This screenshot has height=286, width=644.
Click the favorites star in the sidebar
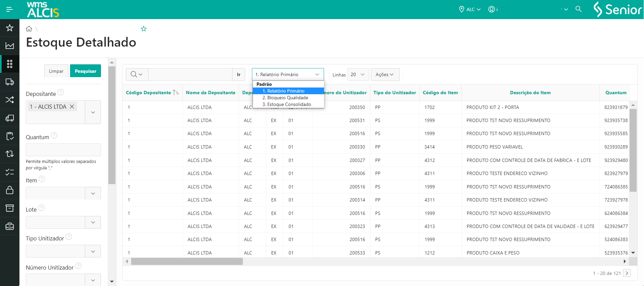click(x=10, y=28)
